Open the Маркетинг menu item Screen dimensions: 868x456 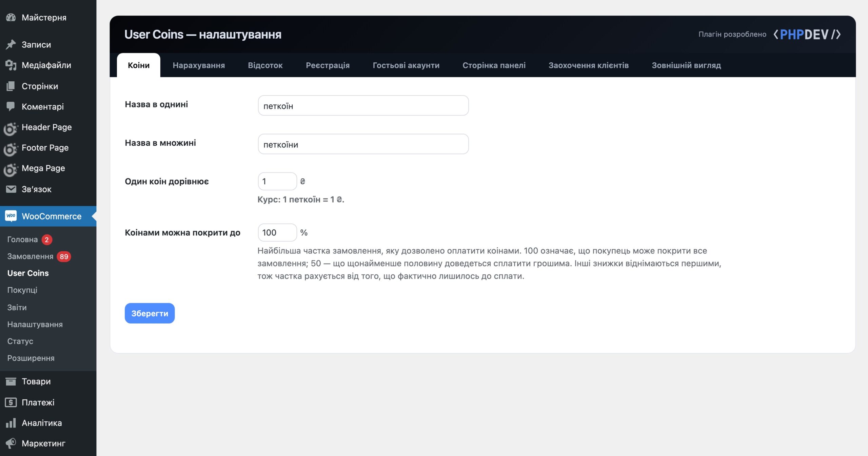pos(43,443)
